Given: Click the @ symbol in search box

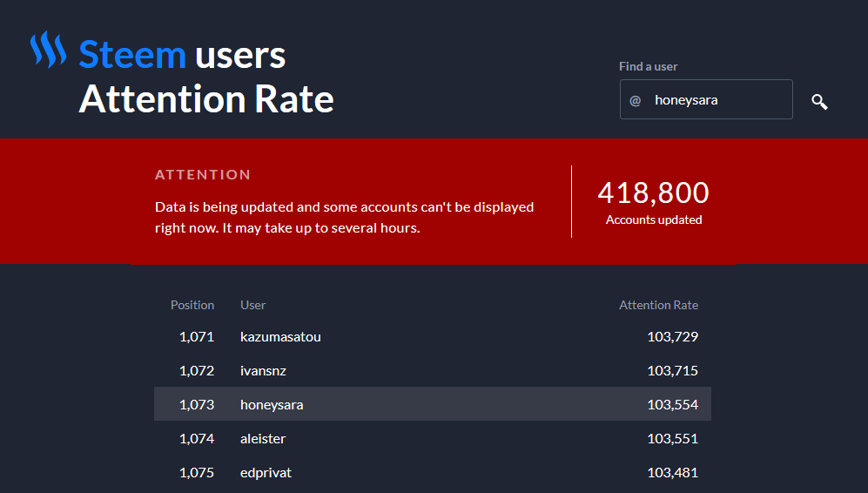Looking at the screenshot, I should pyautogui.click(x=636, y=100).
